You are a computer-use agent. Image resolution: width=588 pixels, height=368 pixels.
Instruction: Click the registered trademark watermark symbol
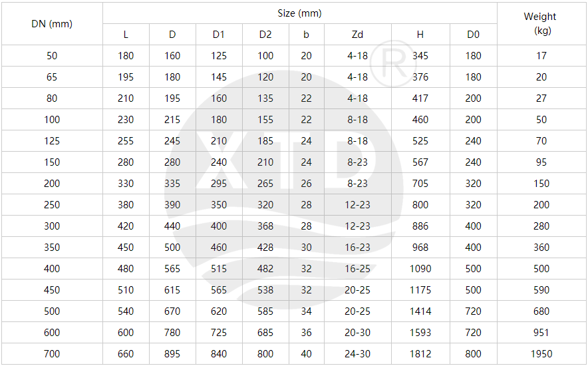coord(393,64)
